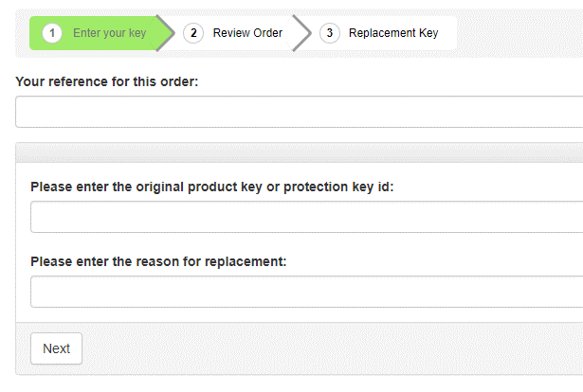Click the panel footer right of Next
This screenshot has height=392, width=583.
(332, 348)
